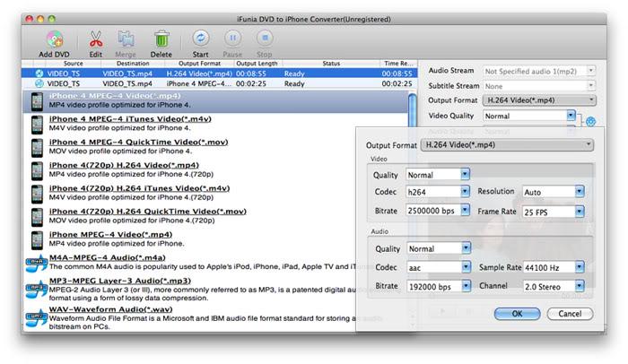
Task: Click iPhone 4 iTunes Video phone icon
Action: 37,125
